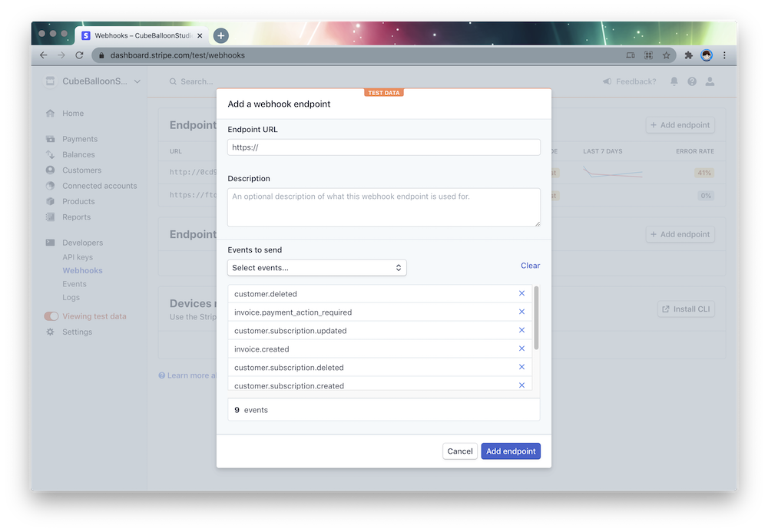Screen dimensions: 768x532
Task: Click the Learn more link
Action: [187, 375]
